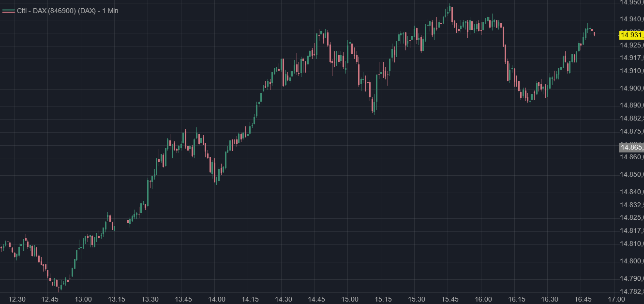
Task: Click the 13:00 time axis label
Action: click(84, 300)
